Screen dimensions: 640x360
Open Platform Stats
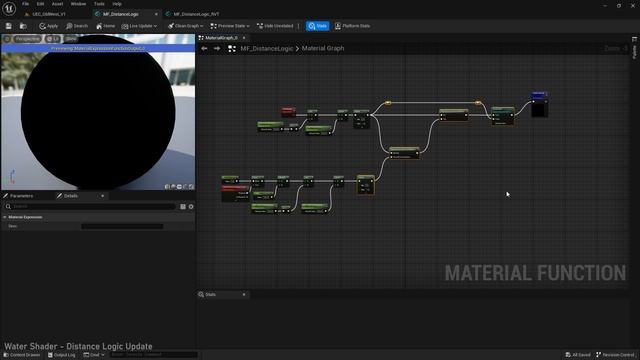[352, 26]
